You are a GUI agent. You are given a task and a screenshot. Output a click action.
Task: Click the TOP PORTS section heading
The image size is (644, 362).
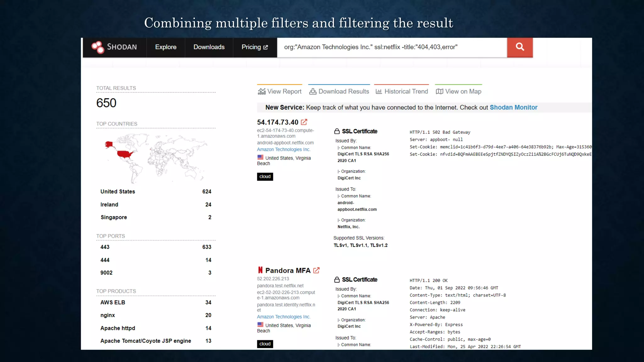tap(110, 236)
